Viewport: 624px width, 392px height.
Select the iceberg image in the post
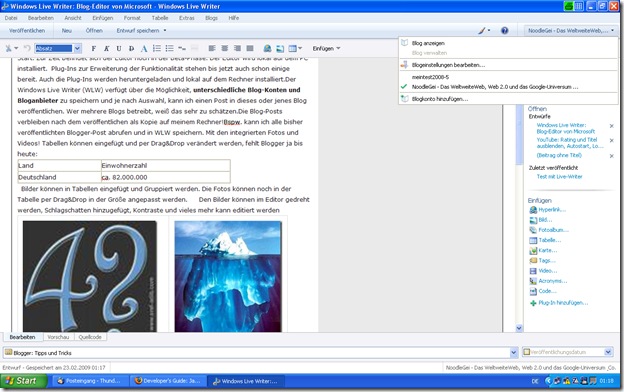[228, 276]
